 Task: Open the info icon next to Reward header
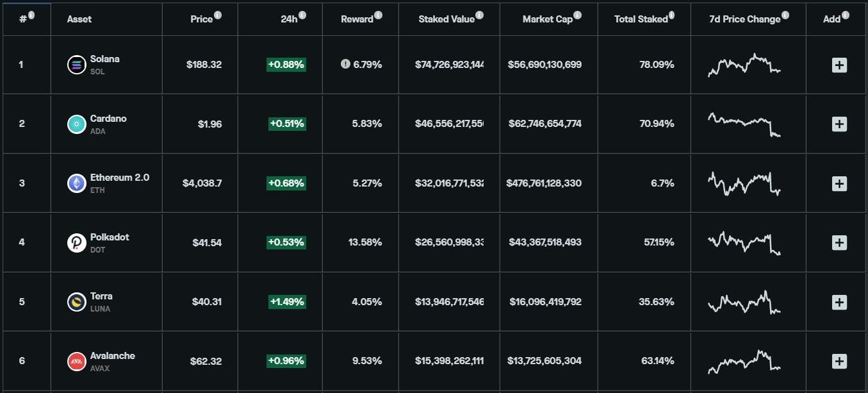[x=378, y=14]
